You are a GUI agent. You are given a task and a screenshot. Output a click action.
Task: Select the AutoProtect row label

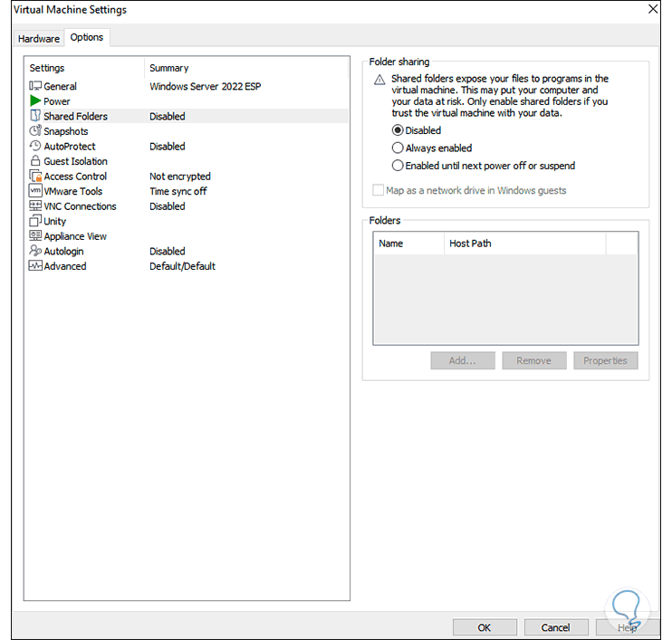[70, 146]
